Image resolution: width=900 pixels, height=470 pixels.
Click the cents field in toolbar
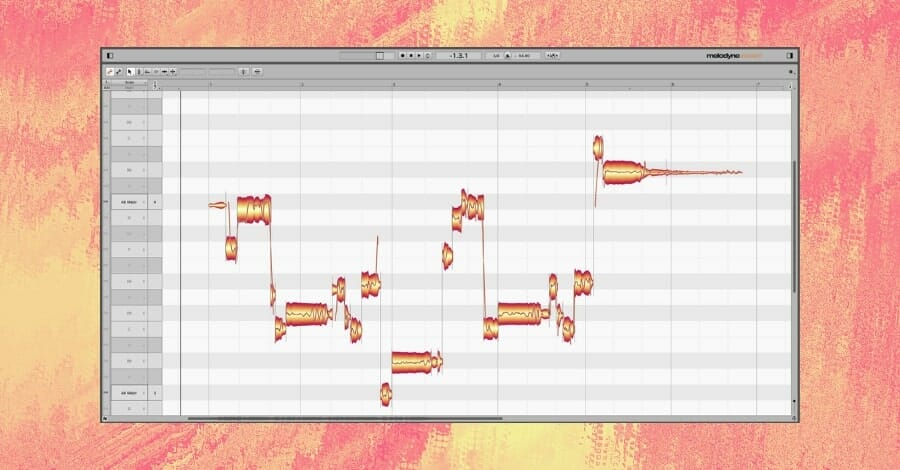221,72
